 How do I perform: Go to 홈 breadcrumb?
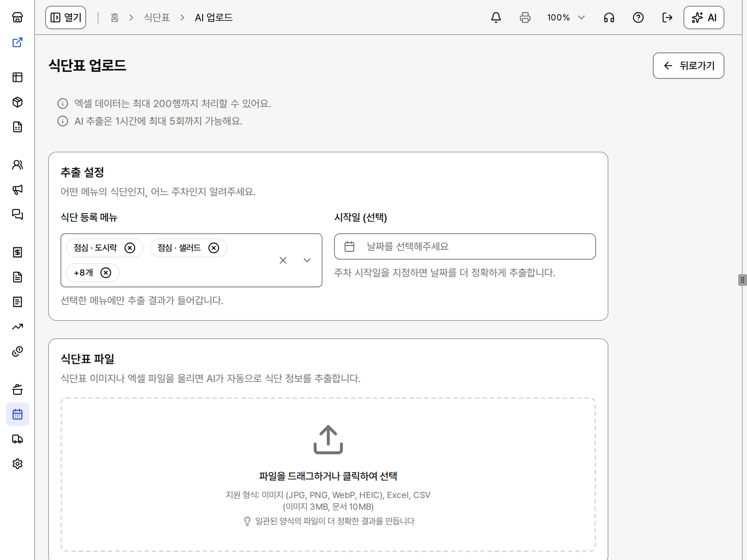point(115,17)
